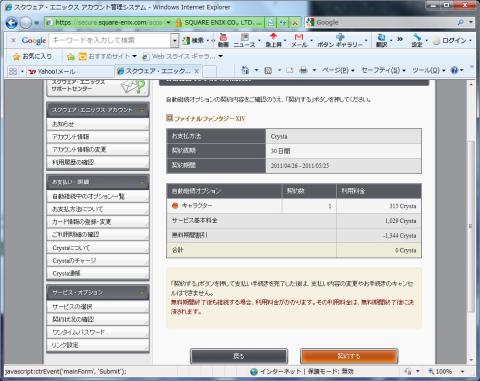The width and height of the screenshot is (480, 381).
Task: Click the read mail icon on command bar
Action: (x=290, y=70)
